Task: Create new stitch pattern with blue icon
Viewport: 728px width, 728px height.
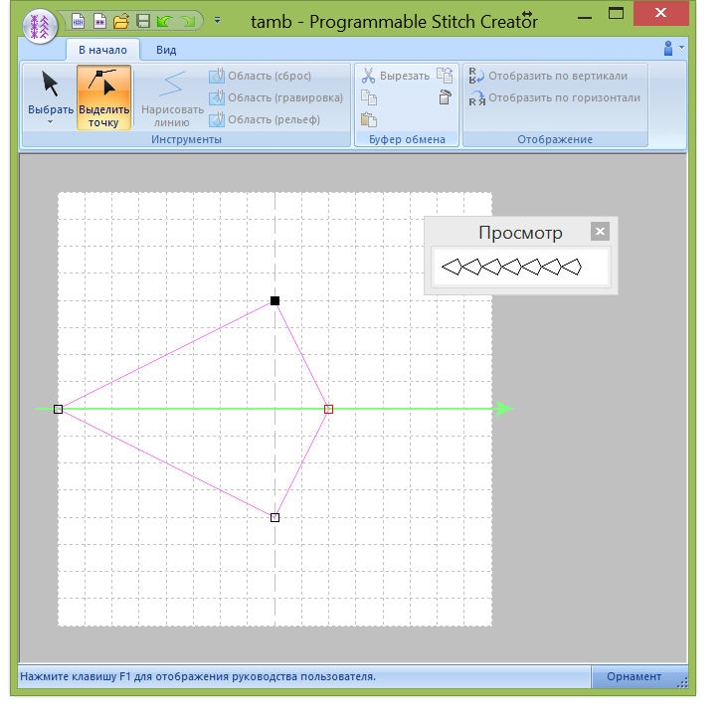Action: (x=78, y=21)
